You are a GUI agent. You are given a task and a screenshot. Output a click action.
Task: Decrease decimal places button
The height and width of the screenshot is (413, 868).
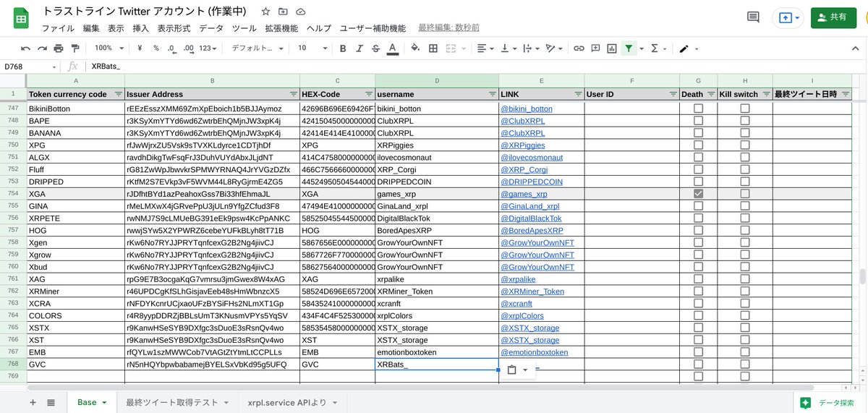click(171, 48)
